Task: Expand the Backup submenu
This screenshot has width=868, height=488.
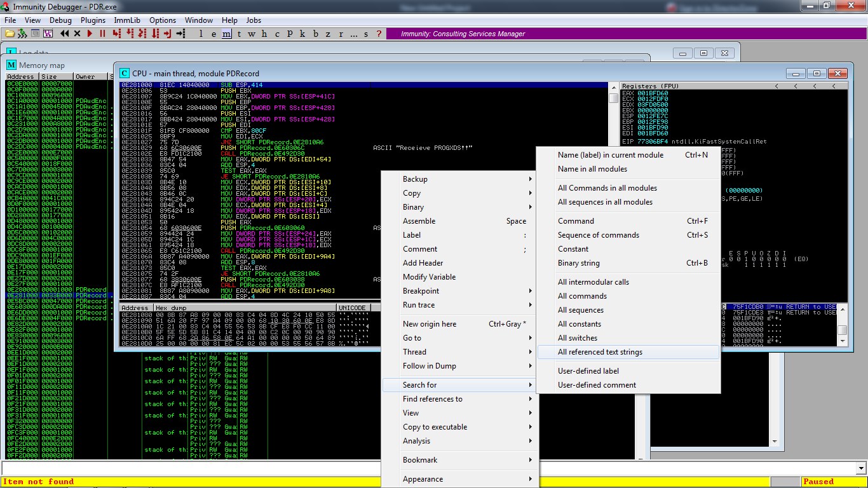Action: point(460,179)
